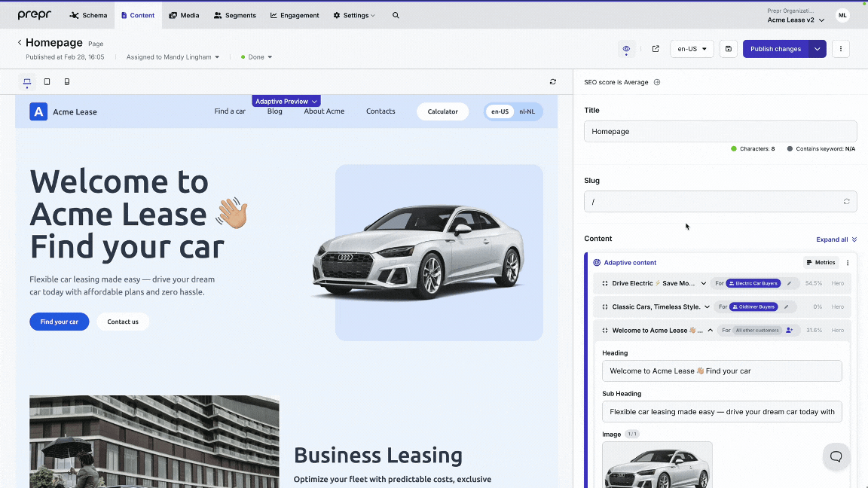Click the drag handle for Drive Electric

tap(605, 283)
